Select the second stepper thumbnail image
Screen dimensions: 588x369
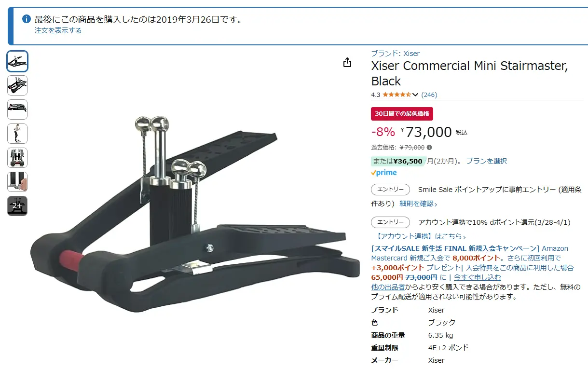[17, 85]
